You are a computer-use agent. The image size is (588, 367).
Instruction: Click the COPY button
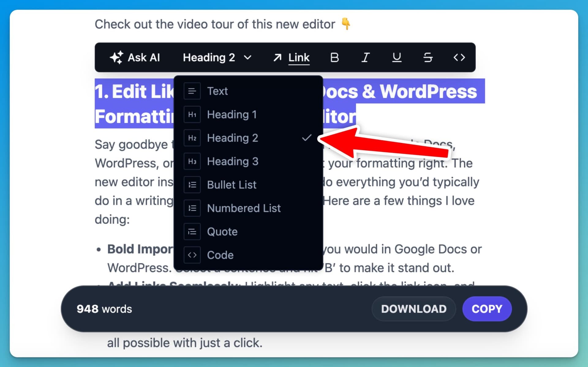click(487, 309)
